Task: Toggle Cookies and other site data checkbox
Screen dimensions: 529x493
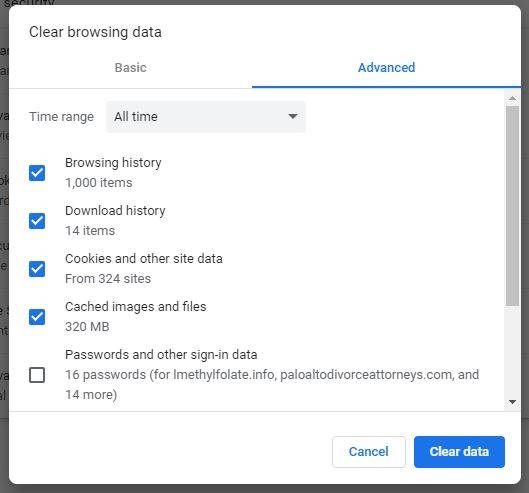Action: tap(37, 269)
